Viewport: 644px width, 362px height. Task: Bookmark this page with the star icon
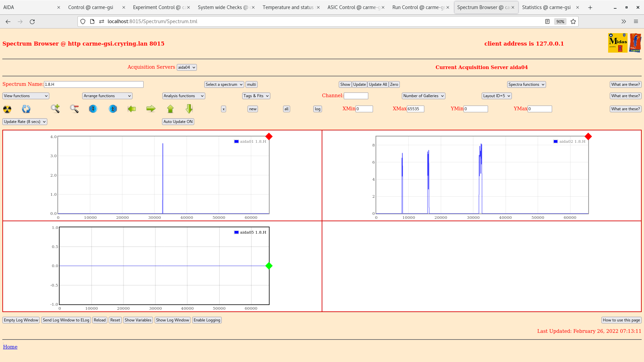coord(573,21)
